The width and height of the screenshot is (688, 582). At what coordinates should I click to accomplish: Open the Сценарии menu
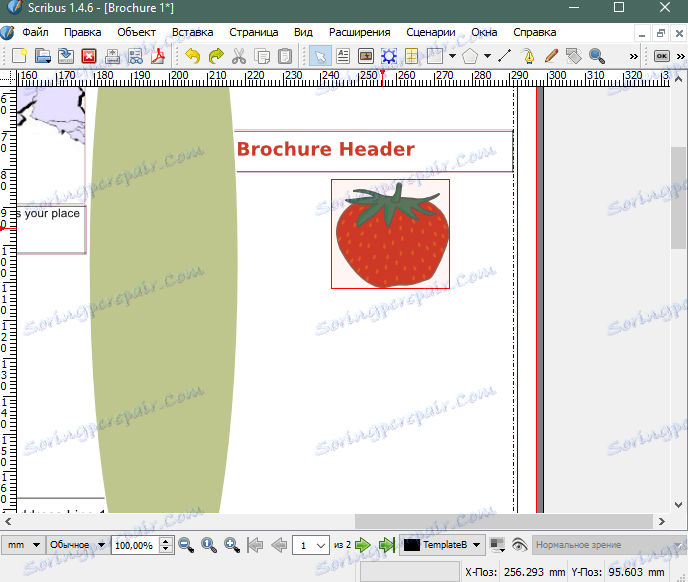click(x=431, y=32)
